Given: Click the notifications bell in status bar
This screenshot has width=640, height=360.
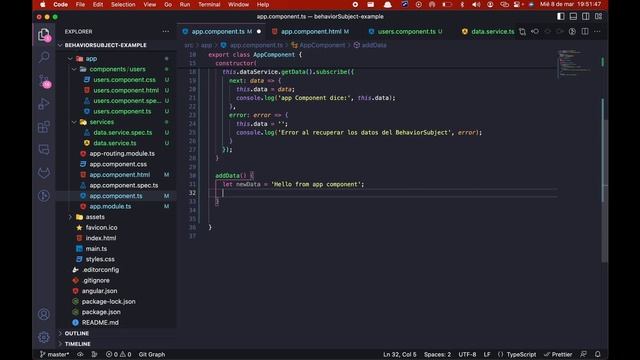Looking at the screenshot, I should [x=598, y=354].
